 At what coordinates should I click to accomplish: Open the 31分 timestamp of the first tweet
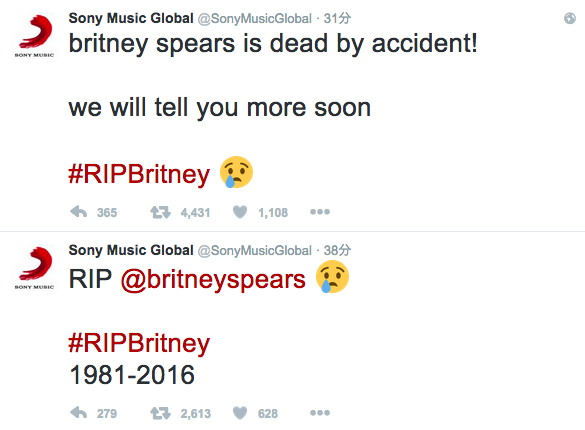pyautogui.click(x=337, y=18)
